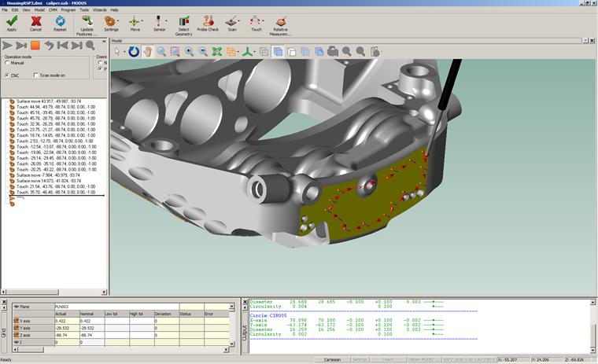
Task: Click the Nominal X axis cell
Action: [x=90, y=321]
